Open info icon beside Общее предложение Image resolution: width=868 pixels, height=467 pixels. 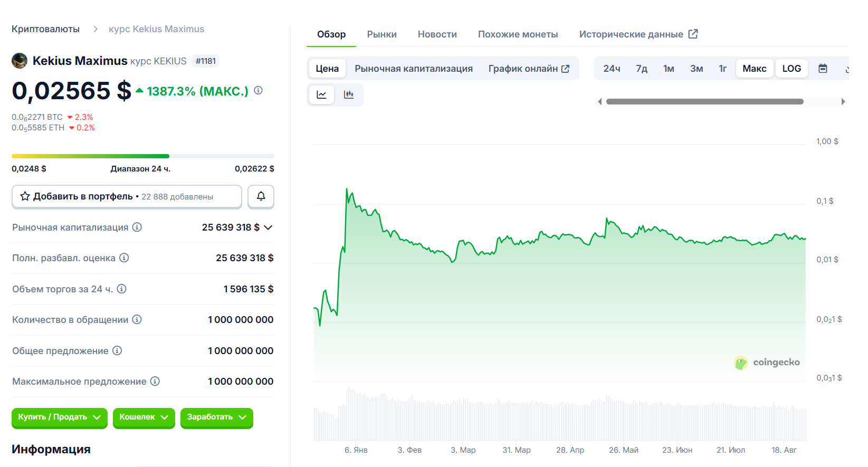pos(117,350)
